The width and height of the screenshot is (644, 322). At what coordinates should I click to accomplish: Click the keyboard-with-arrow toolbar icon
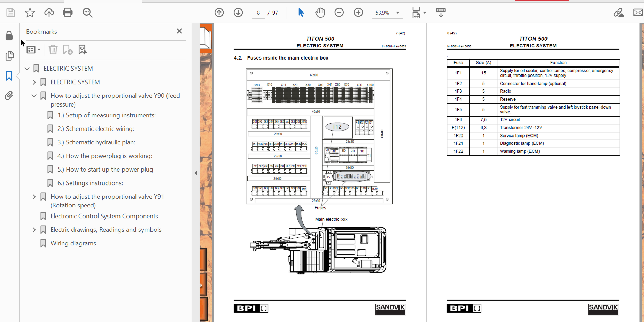(441, 13)
